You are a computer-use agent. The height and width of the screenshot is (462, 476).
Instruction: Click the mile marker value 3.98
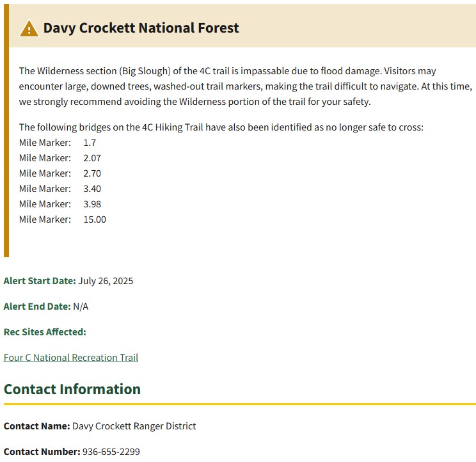click(92, 204)
